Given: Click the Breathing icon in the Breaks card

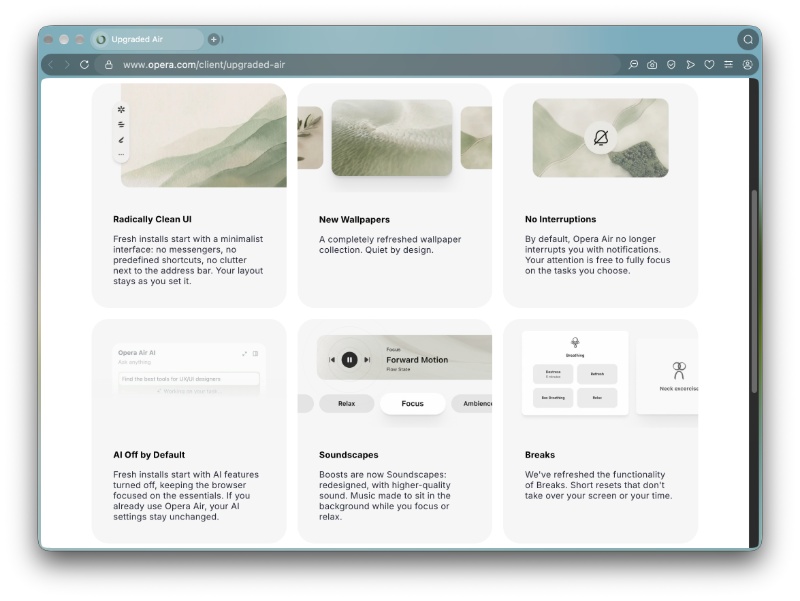Looking at the screenshot, I should click(575, 342).
